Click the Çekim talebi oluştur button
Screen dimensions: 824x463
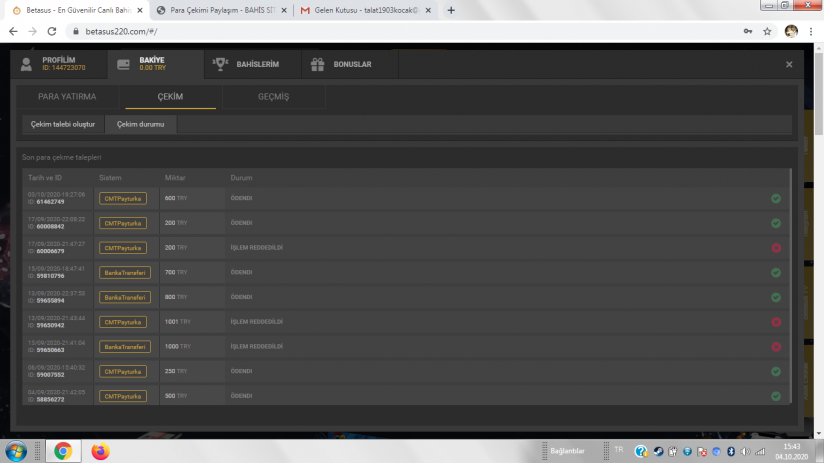(x=63, y=125)
